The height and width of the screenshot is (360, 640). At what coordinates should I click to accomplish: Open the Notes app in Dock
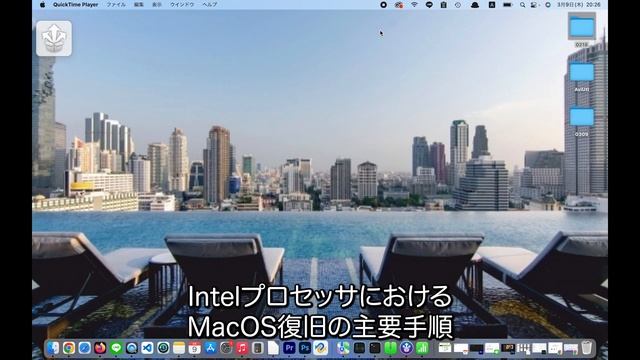[179, 348]
